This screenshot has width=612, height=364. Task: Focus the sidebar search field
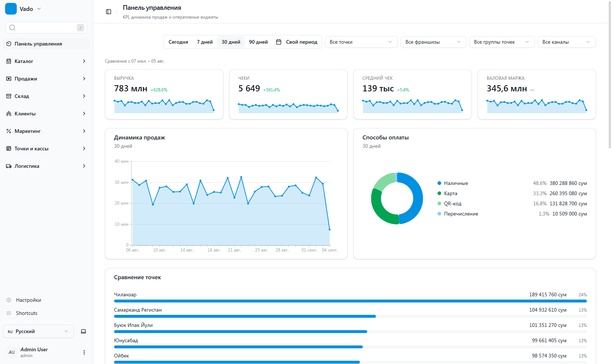pyautogui.click(x=46, y=28)
